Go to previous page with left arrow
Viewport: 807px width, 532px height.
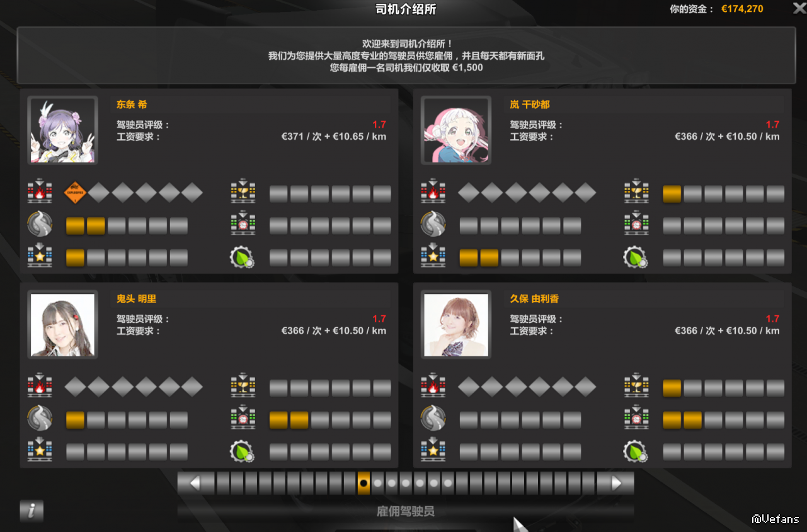coord(195,483)
